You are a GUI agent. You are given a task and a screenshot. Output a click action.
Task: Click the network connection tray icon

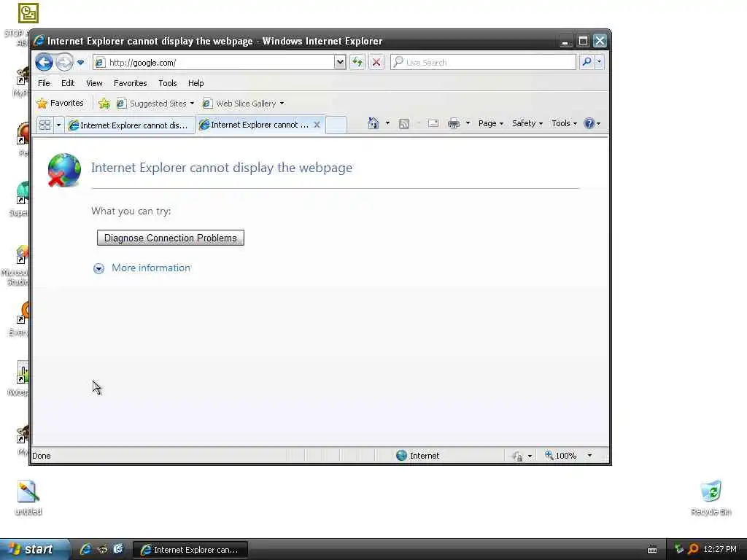679,549
